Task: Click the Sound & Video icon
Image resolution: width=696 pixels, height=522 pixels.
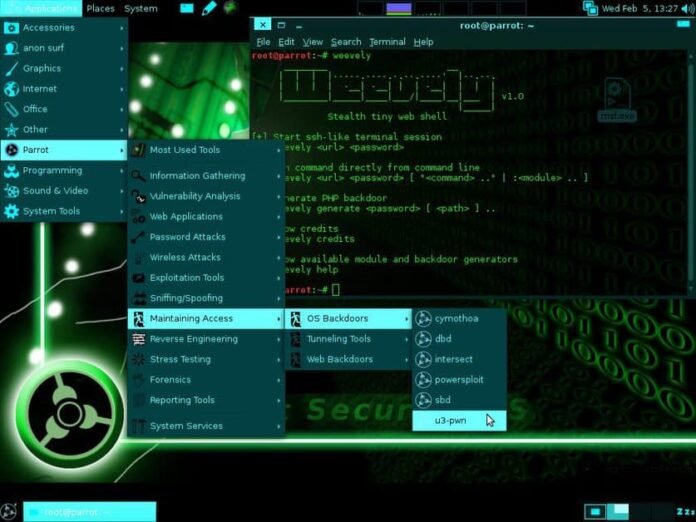Action: pos(11,191)
